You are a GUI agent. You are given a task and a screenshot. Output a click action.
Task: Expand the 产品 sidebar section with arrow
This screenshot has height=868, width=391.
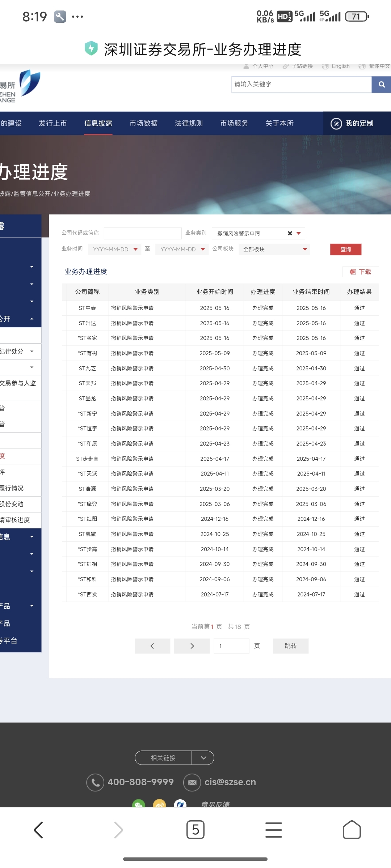click(32, 606)
